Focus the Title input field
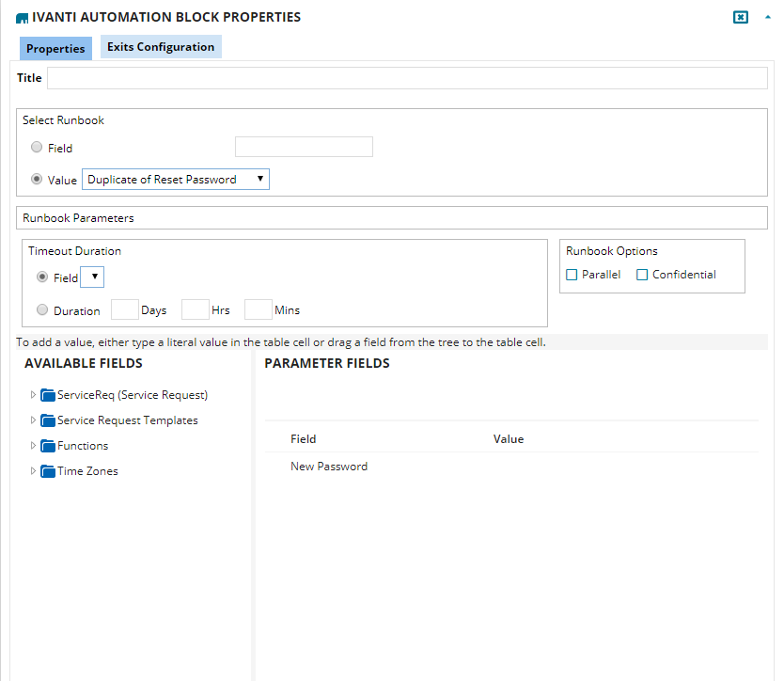 click(407, 78)
